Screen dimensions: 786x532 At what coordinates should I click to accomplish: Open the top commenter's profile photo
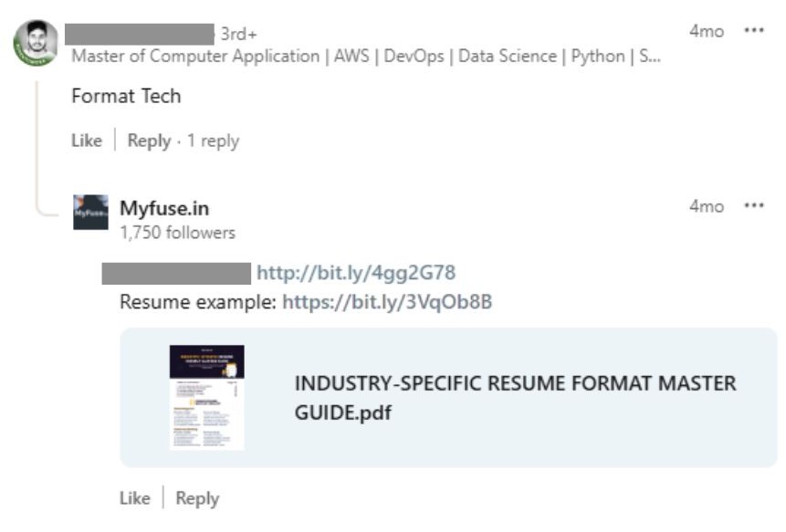pos(36,43)
